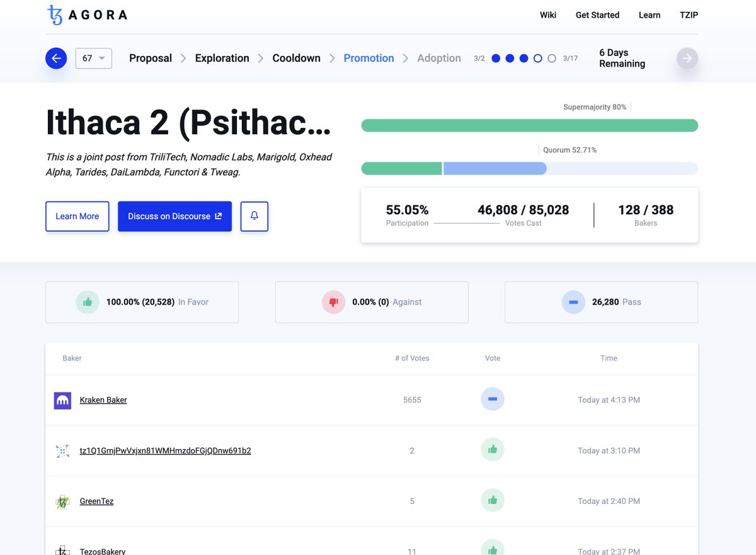This screenshot has height=555, width=756.
Task: Click red thumbs-down Against icon
Action: [x=334, y=302]
